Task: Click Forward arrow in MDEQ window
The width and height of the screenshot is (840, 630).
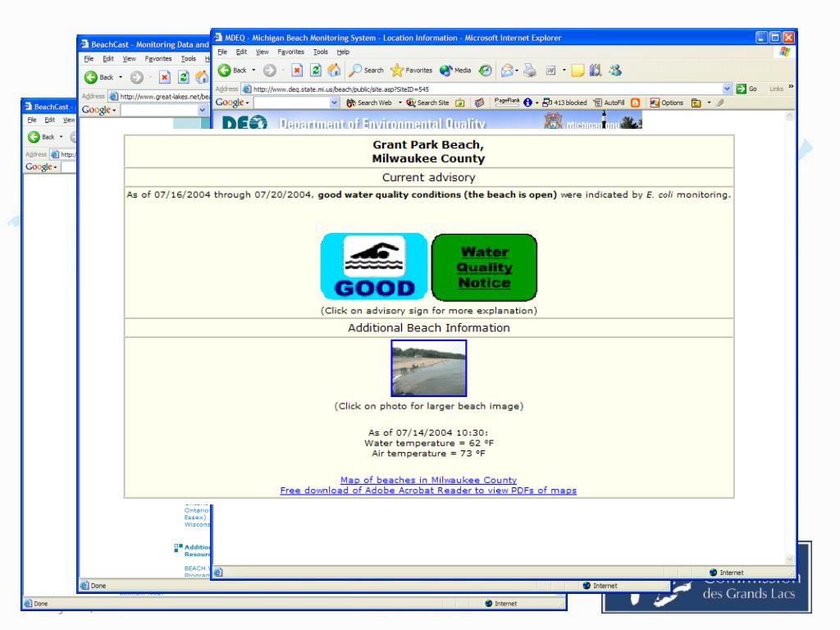Action: pos(269,71)
